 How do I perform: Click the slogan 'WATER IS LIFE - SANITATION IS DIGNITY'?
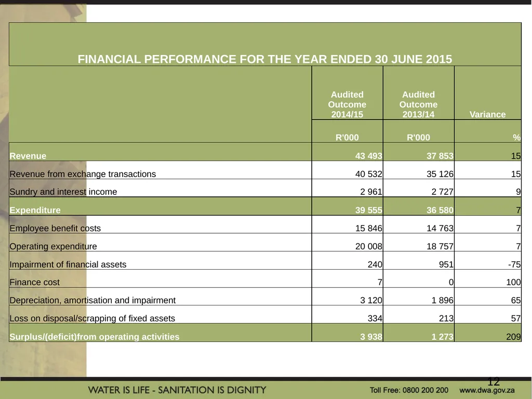tap(177, 390)
